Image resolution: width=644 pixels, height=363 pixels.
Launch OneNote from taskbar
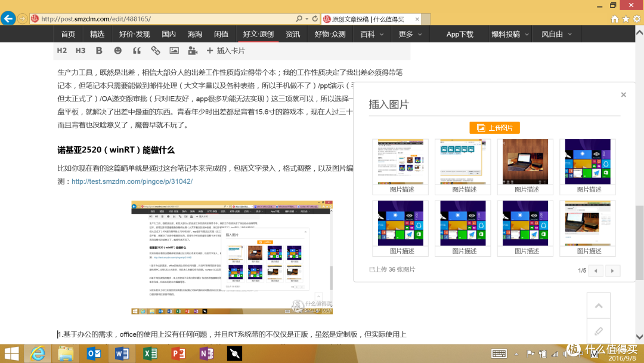pos(206,353)
